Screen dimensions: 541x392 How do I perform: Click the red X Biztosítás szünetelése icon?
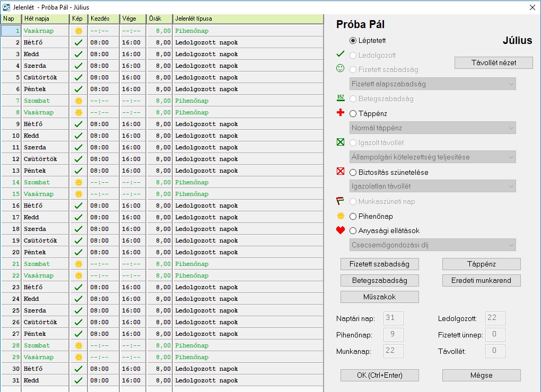point(341,172)
